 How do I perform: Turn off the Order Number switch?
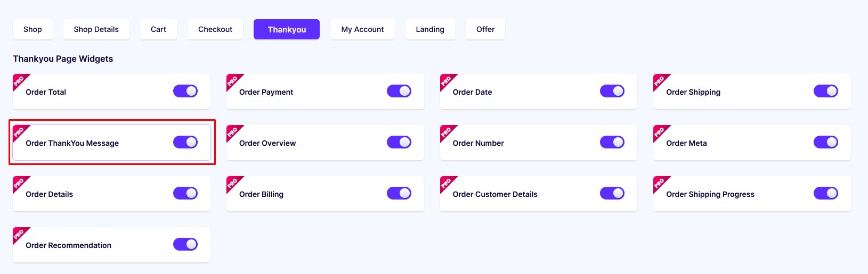612,142
